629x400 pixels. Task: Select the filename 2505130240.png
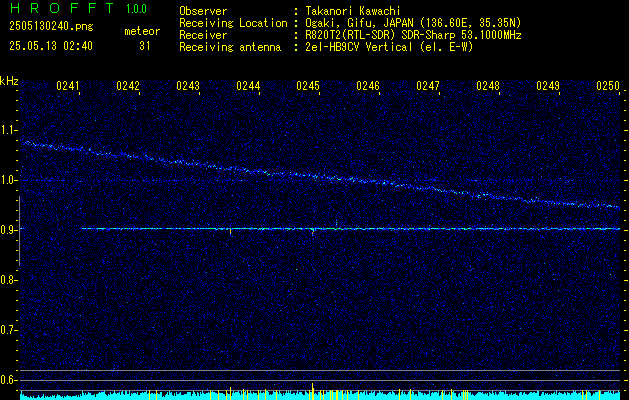[51, 27]
